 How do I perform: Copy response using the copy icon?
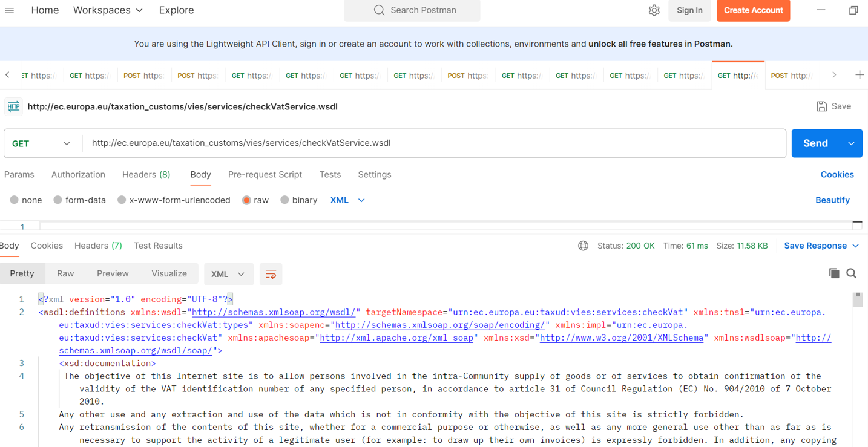pos(833,273)
